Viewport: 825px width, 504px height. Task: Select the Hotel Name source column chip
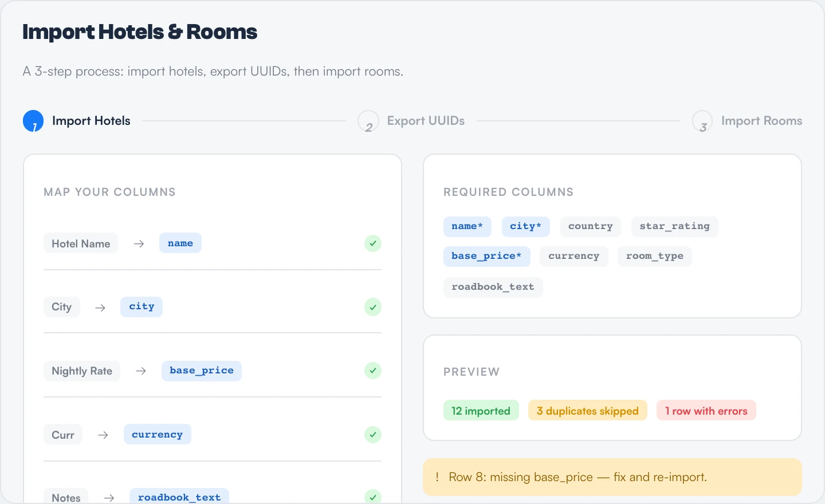tap(81, 243)
